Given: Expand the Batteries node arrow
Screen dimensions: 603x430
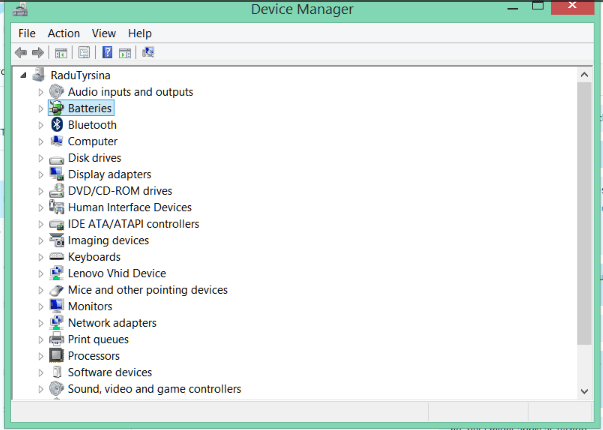Looking at the screenshot, I should (x=41, y=108).
